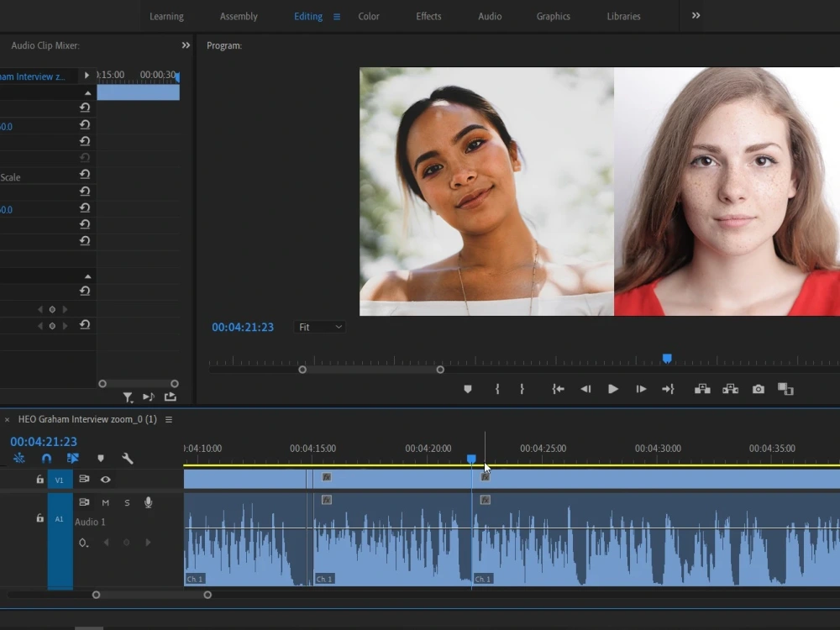Add a marker from the timeline toolbar
The image size is (840, 630).
pyautogui.click(x=100, y=458)
